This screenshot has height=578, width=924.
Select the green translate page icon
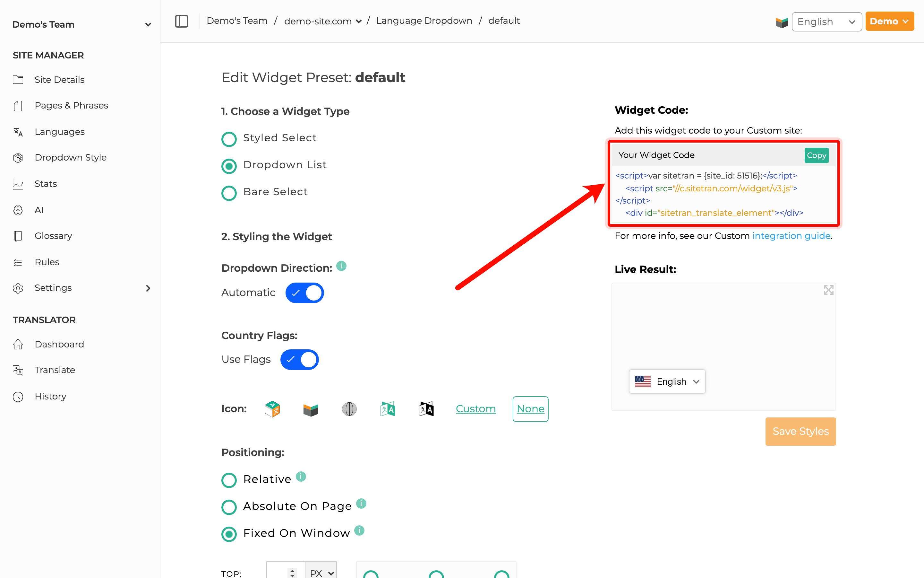pyautogui.click(x=388, y=409)
